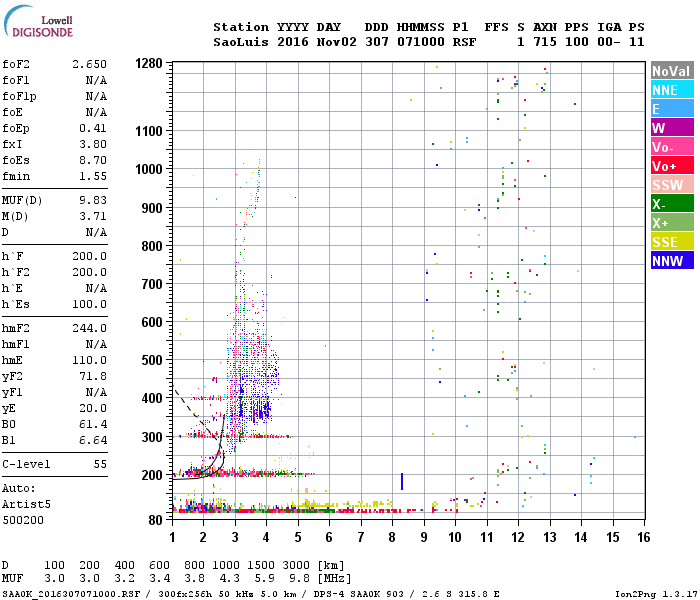Select the W purple legend swatch
700x600 pixels.
672,128
